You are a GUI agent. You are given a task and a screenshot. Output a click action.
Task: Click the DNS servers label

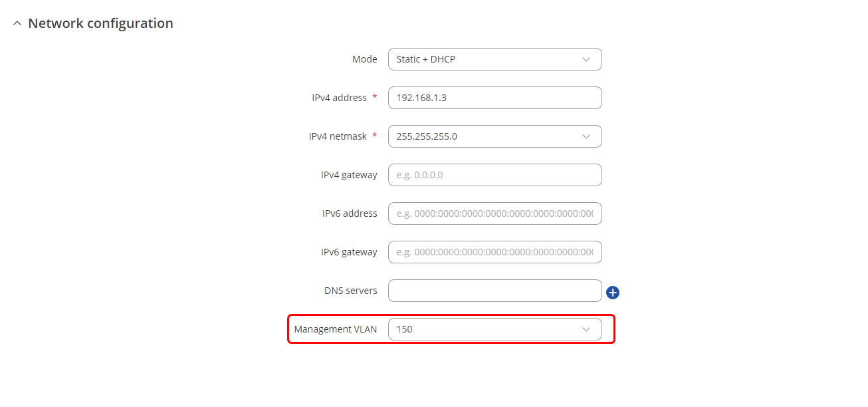point(350,291)
